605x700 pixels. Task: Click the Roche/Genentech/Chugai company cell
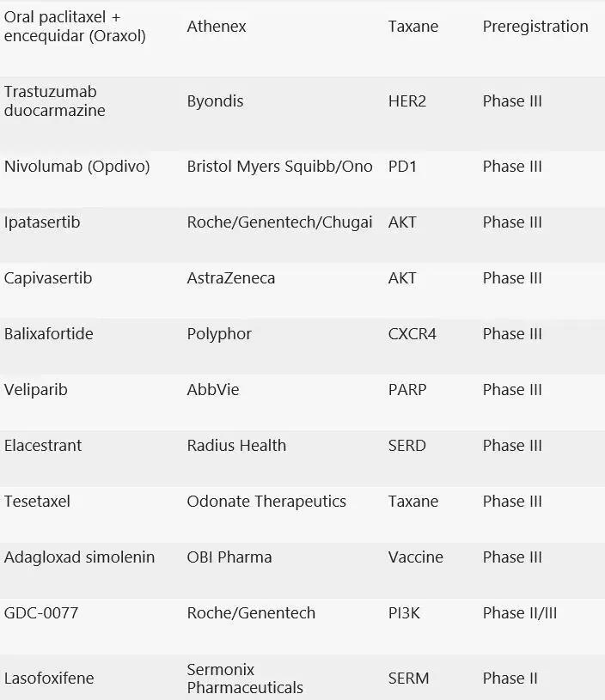[279, 222]
